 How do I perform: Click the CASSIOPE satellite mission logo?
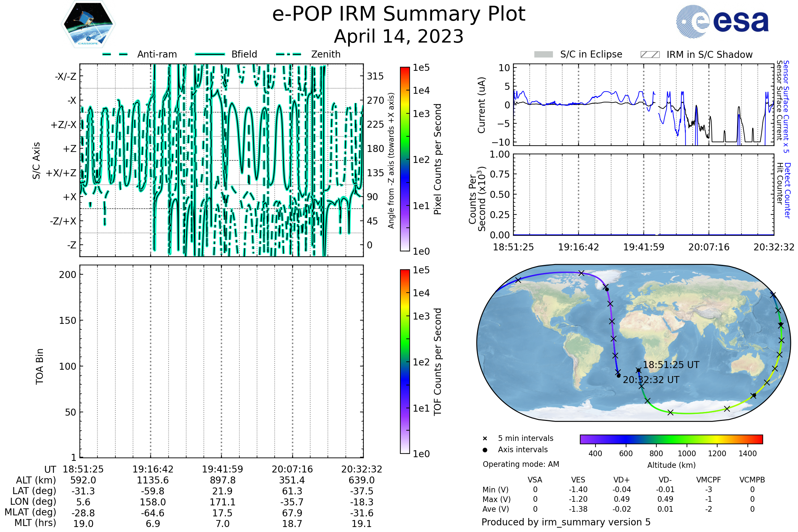[x=88, y=24]
